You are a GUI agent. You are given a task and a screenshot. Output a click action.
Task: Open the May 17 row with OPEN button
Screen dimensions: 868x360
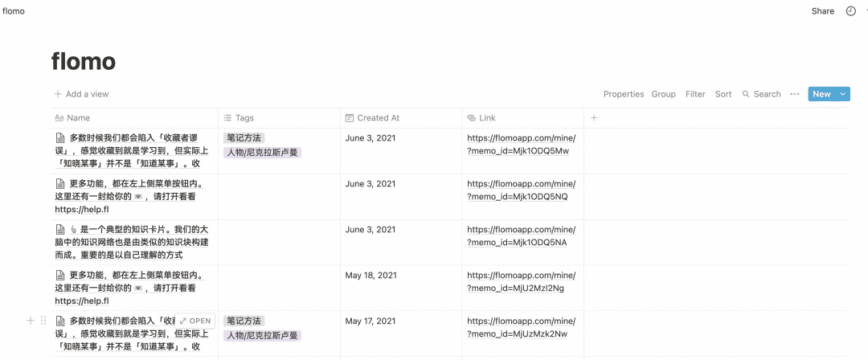click(195, 321)
